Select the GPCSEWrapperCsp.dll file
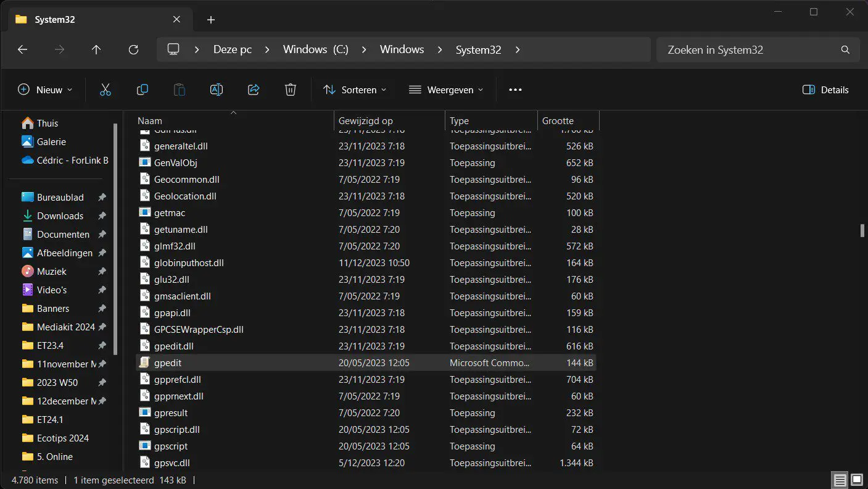 click(x=366, y=330)
